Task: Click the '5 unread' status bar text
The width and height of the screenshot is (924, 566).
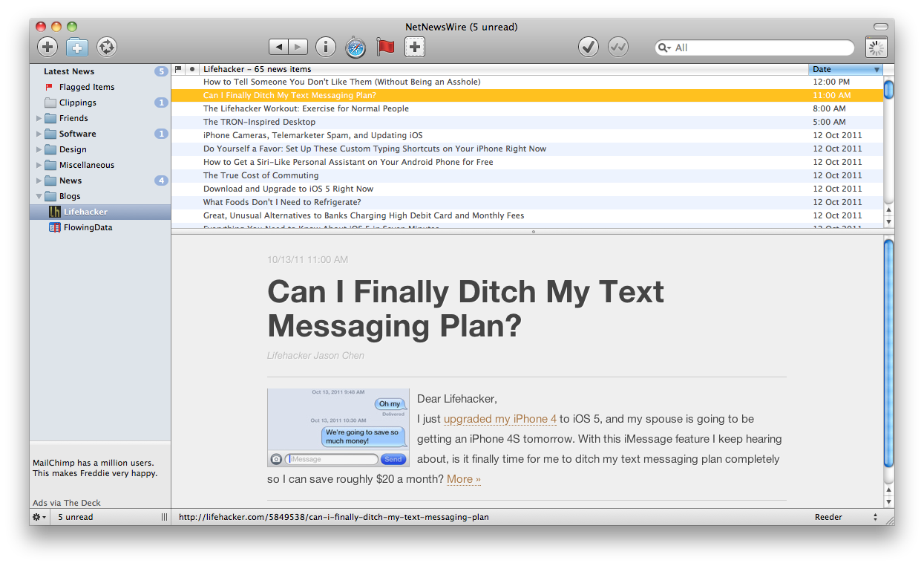Action: (x=76, y=517)
